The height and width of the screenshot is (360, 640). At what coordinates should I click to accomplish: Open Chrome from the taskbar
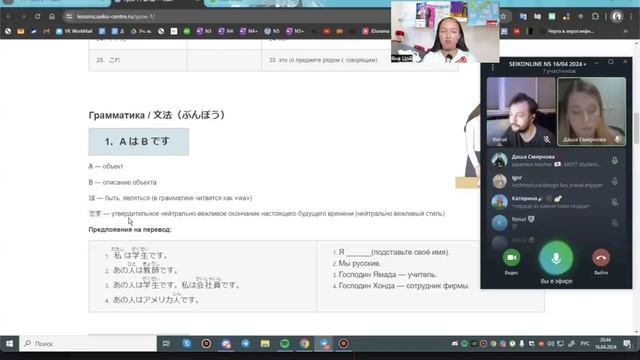click(304, 344)
